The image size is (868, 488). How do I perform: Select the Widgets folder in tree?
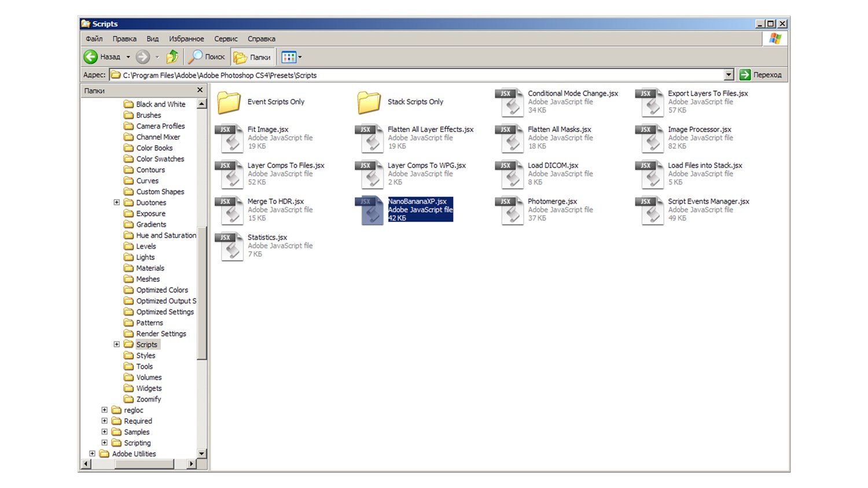[x=143, y=388]
